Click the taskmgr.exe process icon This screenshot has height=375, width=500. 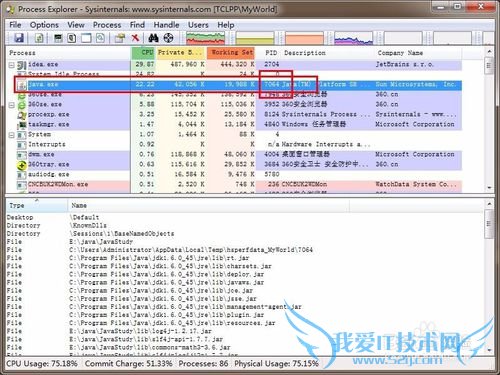[22, 125]
